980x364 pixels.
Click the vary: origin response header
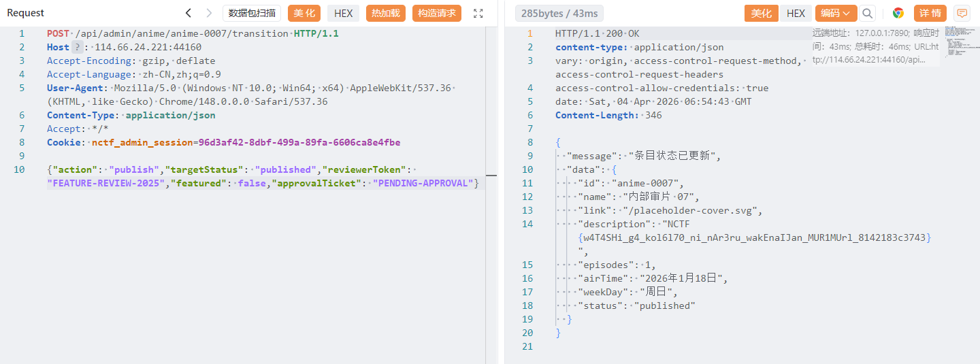tap(679, 67)
